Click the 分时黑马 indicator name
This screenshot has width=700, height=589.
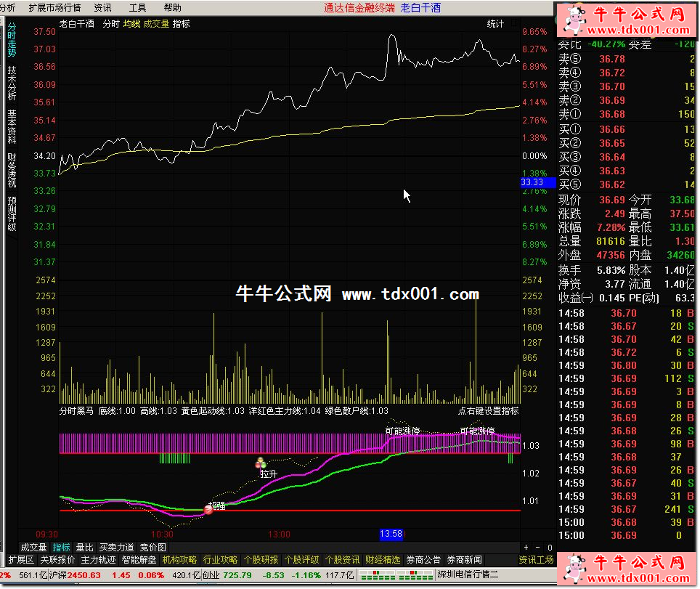[76, 411]
